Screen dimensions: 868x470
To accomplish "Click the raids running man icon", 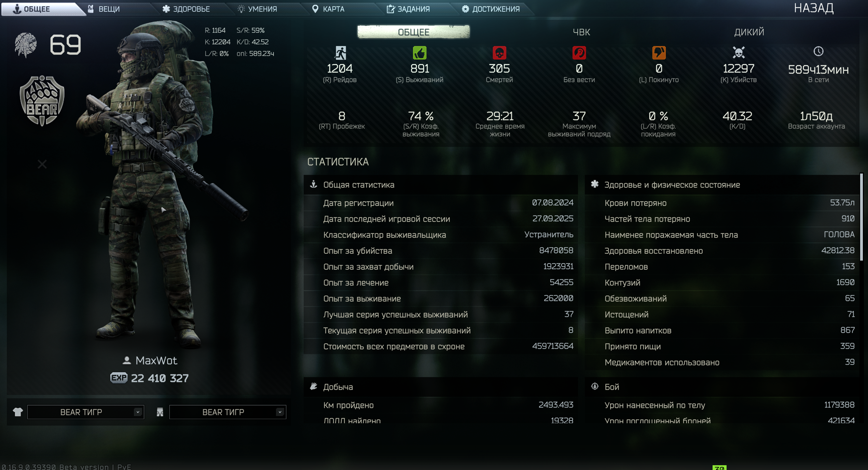I will 340,53.
